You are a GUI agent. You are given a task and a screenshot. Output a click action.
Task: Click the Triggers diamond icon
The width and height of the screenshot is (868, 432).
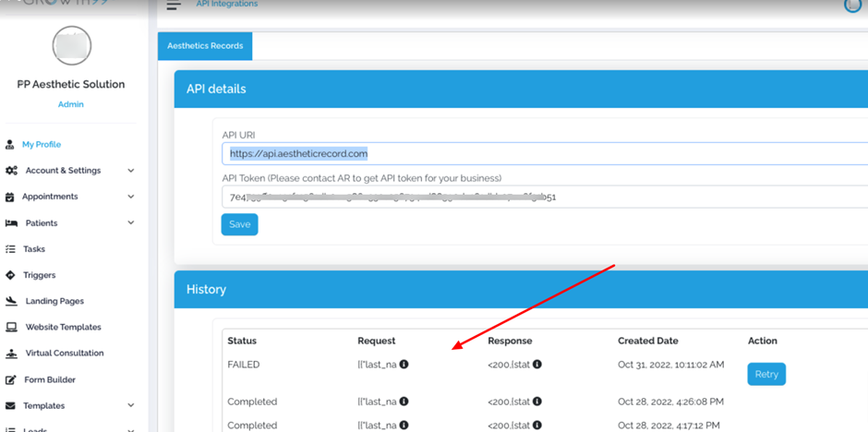(10, 275)
